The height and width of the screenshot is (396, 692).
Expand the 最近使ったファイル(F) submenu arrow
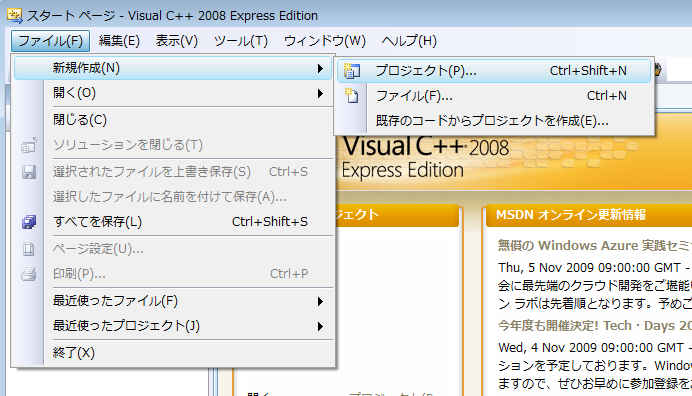click(x=320, y=302)
